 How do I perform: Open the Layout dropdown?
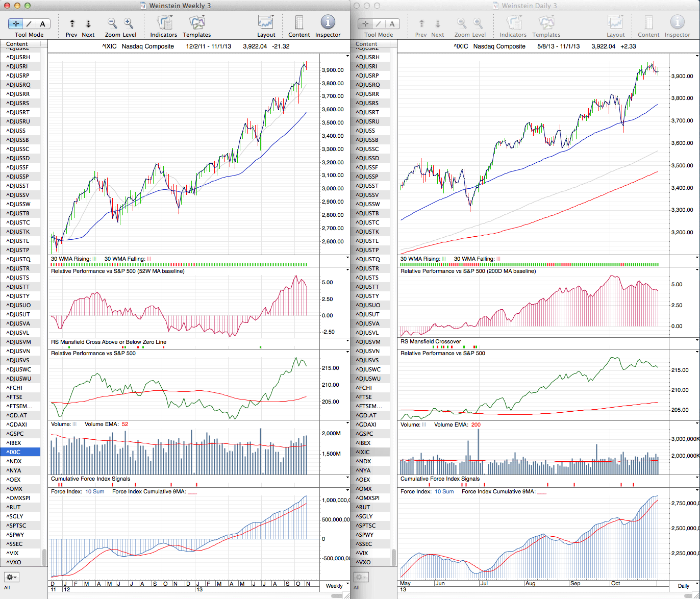(266, 22)
